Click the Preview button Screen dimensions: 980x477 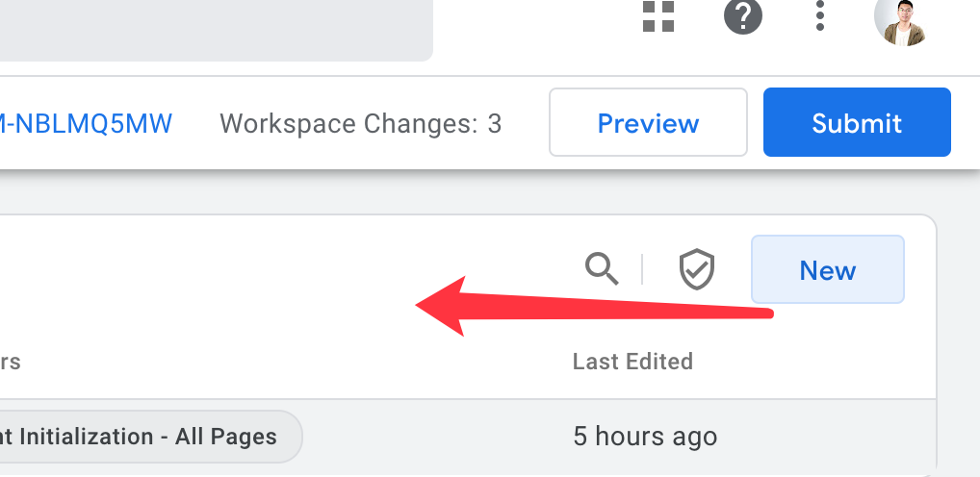click(x=648, y=122)
